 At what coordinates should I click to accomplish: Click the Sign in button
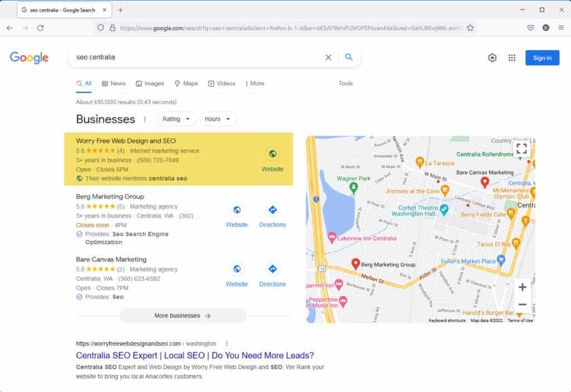[542, 57]
